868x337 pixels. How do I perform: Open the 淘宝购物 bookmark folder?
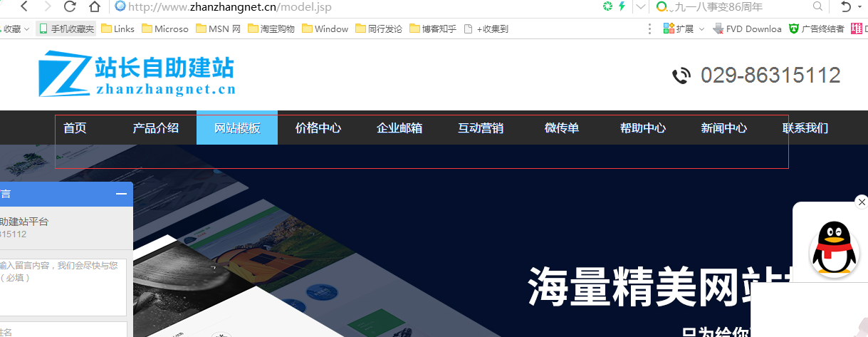tap(271, 29)
